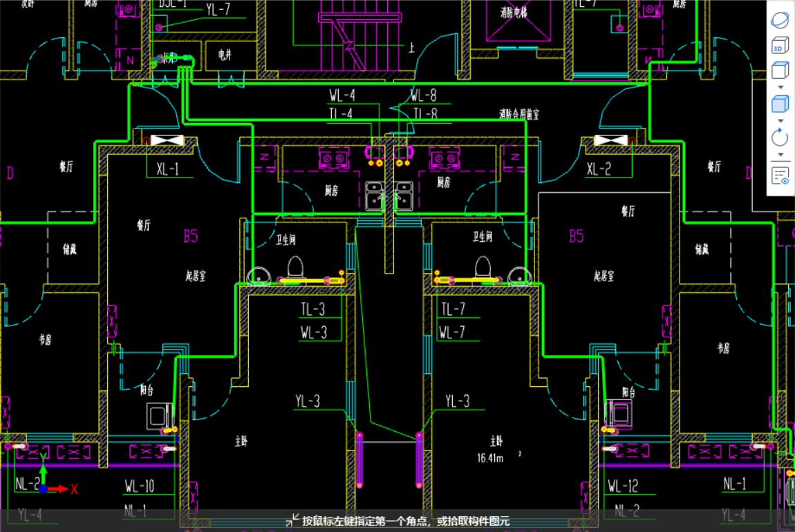Click the 16.41m area text
The image size is (795, 532).
[490, 458]
